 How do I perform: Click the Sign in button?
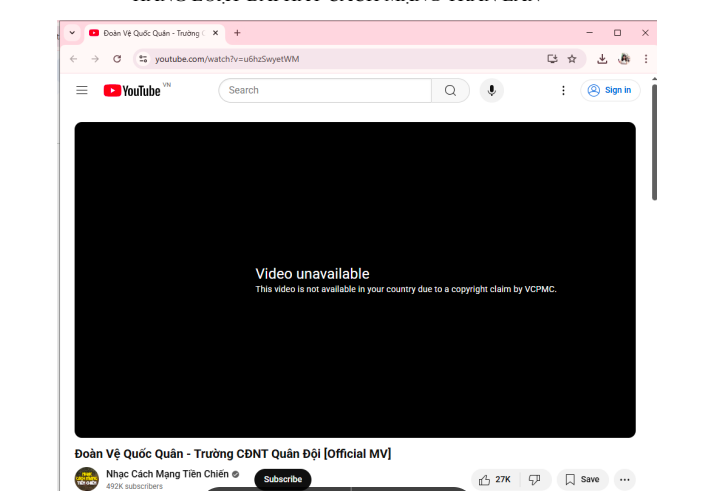tap(610, 90)
